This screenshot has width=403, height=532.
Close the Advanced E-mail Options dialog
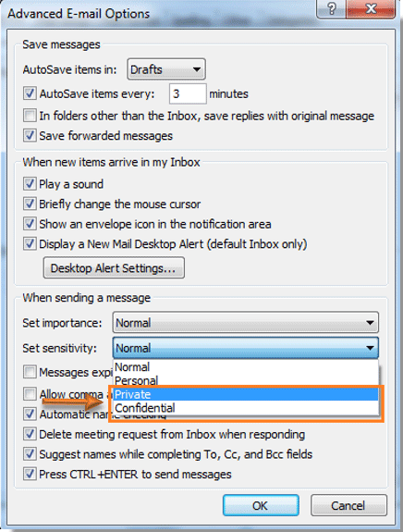[371, 8]
